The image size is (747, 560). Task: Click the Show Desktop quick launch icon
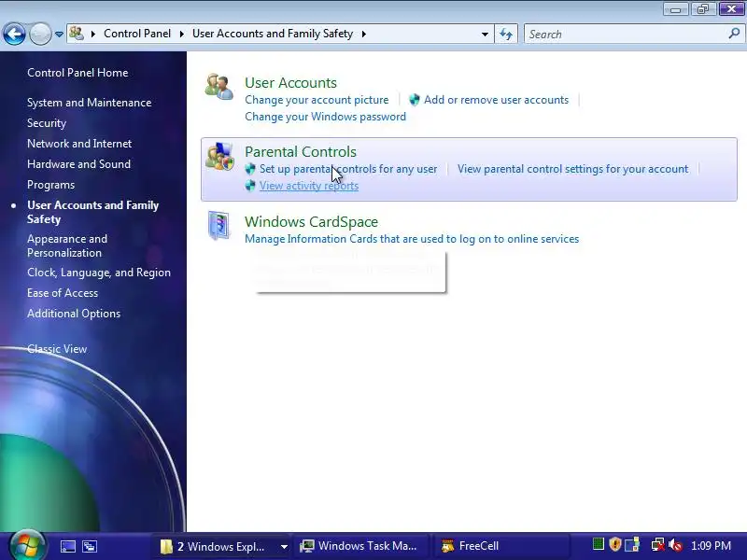[x=67, y=546]
